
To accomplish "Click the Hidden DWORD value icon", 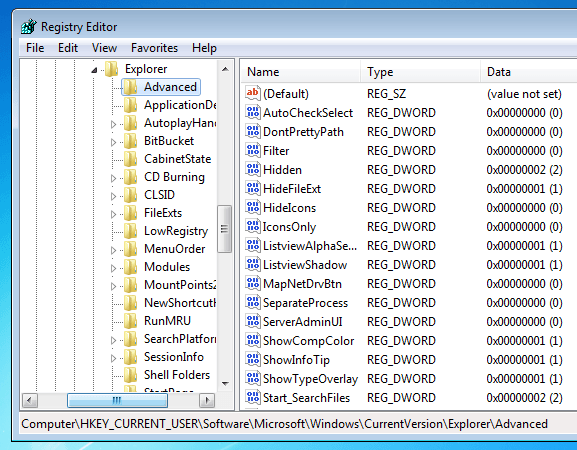I will 253,169.
